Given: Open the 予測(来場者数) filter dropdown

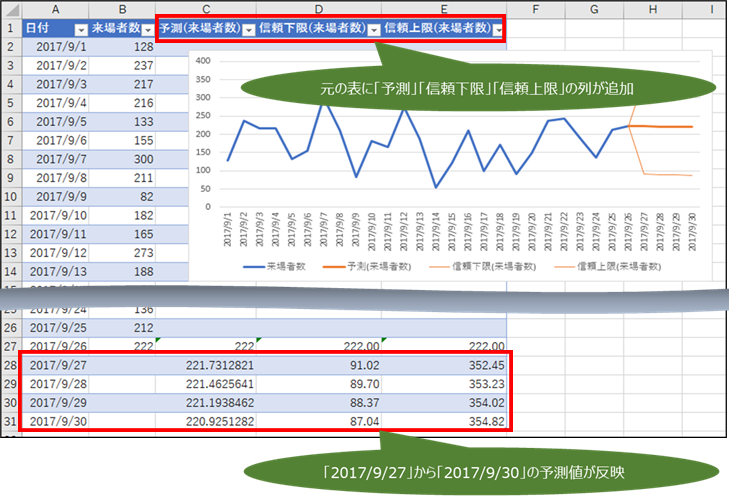Looking at the screenshot, I should (249, 30).
